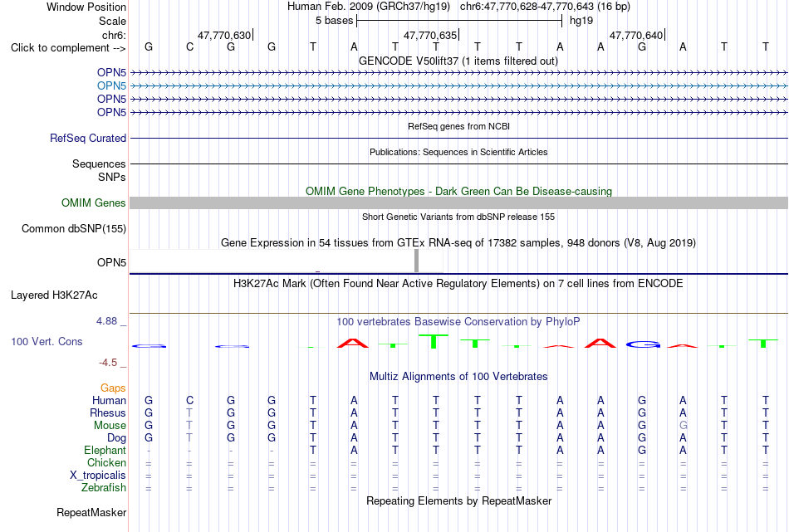Click the 100 Vert. Cons track label
The width and height of the screenshot is (789, 532).
click(47, 341)
